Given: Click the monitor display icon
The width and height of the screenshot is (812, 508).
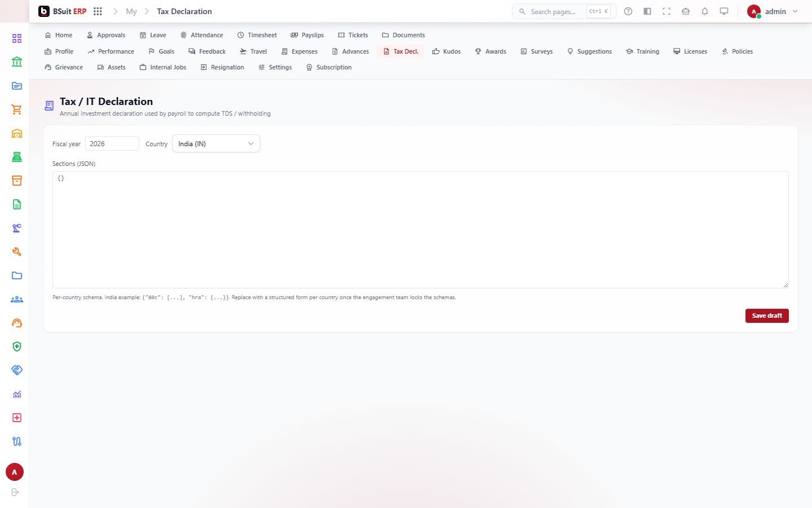Looking at the screenshot, I should pyautogui.click(x=724, y=11).
